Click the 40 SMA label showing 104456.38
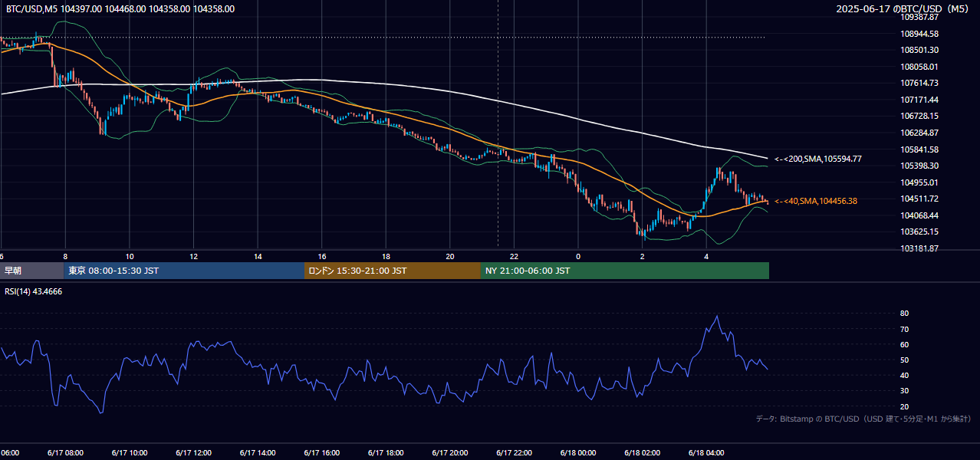This screenshot has height=460, width=980. click(x=816, y=201)
